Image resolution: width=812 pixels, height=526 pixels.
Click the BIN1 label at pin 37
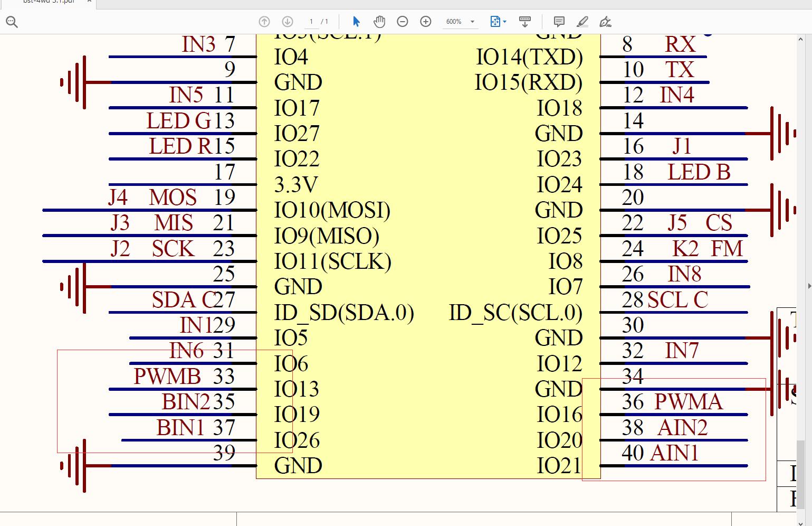[x=180, y=428]
